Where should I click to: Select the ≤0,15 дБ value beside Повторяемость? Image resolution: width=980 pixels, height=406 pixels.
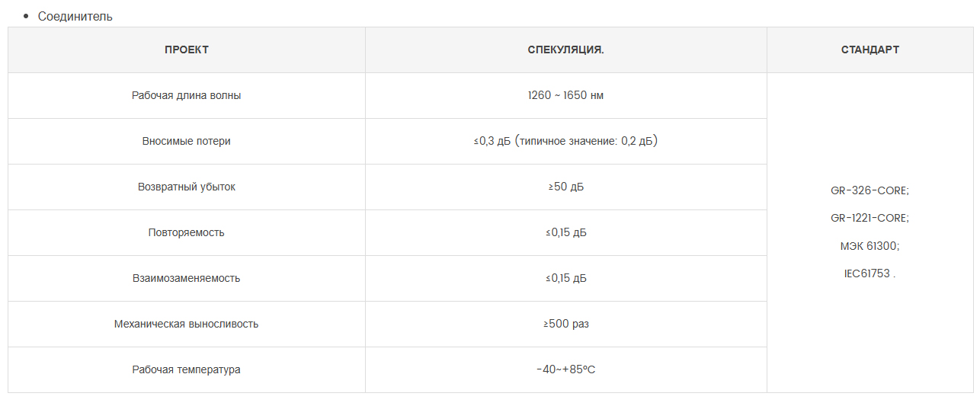[x=565, y=232]
